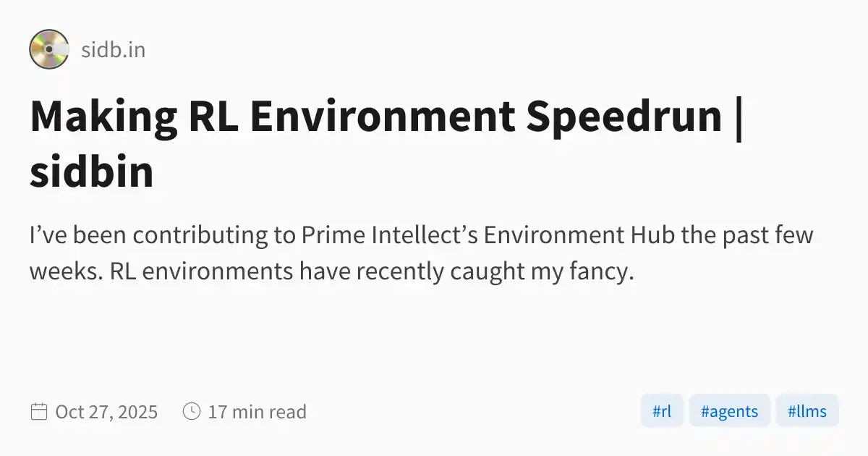Select the #llms tag
Screen dimensions: 868x456
tap(807, 412)
